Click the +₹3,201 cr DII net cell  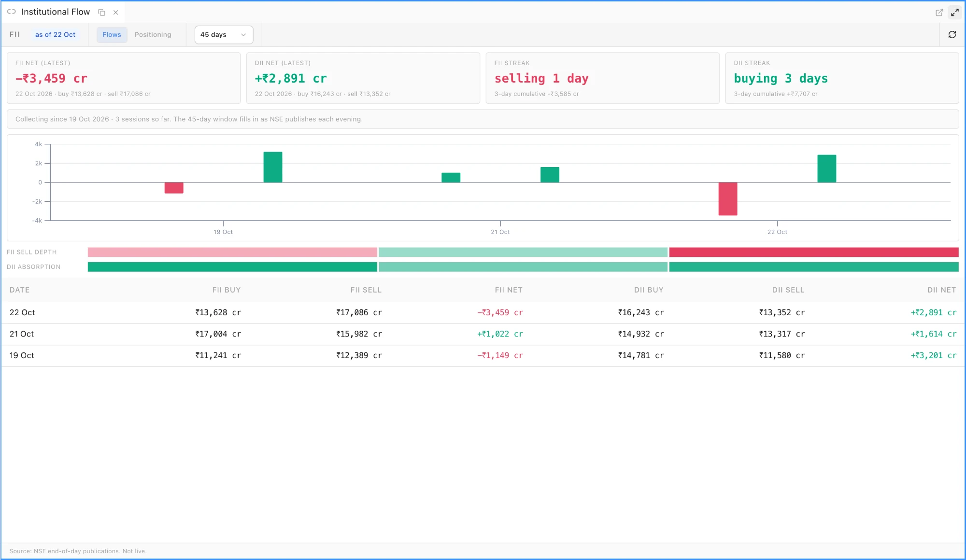tap(934, 356)
